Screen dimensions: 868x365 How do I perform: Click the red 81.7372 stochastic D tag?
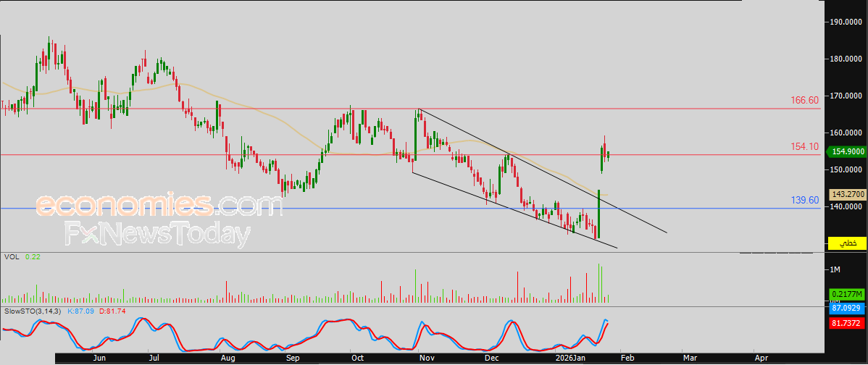pos(846,322)
